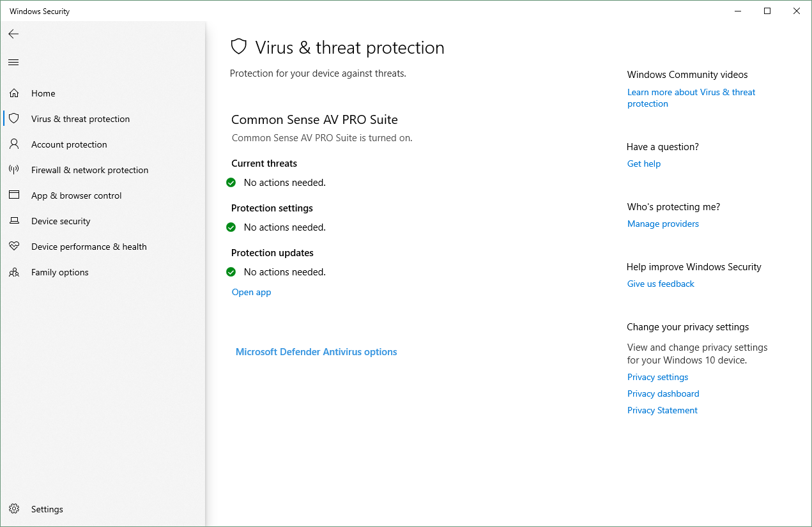Expand Microsoft Defender Antivirus options
The width and height of the screenshot is (812, 527).
click(x=316, y=352)
